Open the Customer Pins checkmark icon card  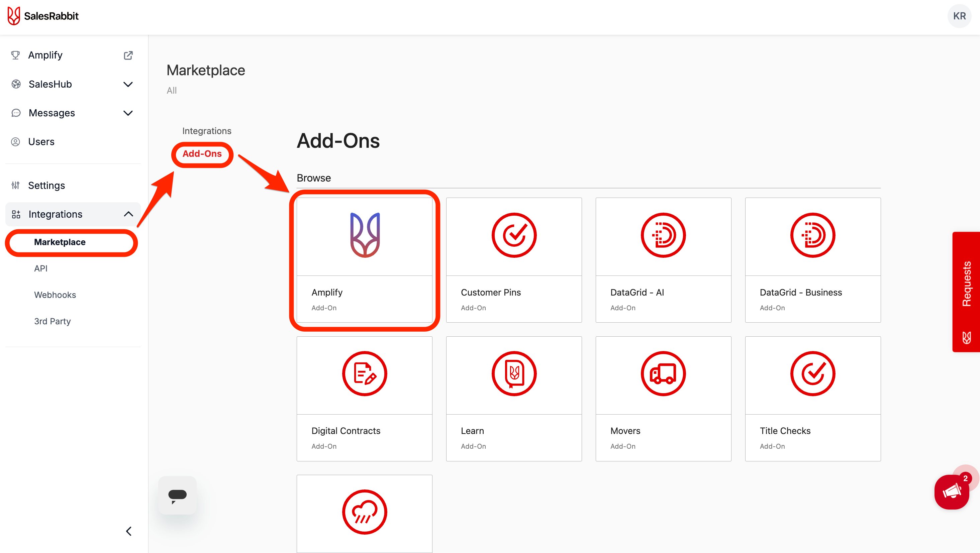(x=514, y=235)
